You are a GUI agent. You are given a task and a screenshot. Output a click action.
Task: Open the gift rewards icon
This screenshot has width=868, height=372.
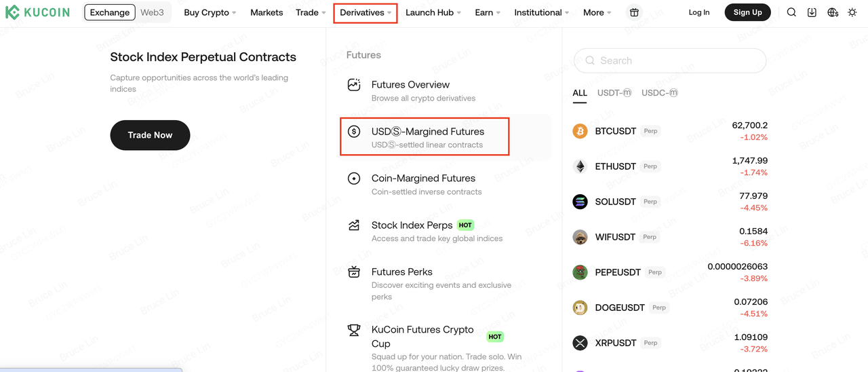point(634,12)
